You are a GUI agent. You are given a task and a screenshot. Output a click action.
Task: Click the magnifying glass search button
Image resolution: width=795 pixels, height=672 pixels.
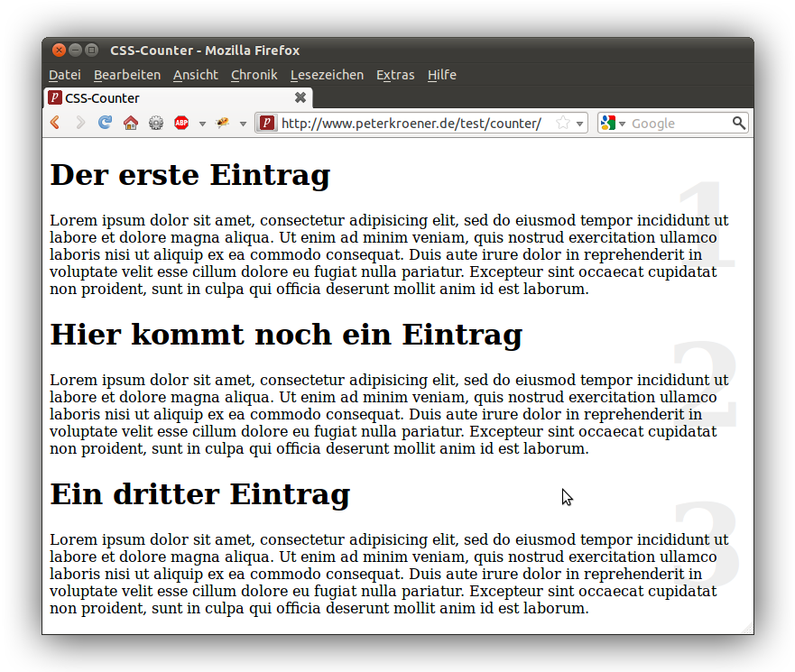[x=739, y=124]
